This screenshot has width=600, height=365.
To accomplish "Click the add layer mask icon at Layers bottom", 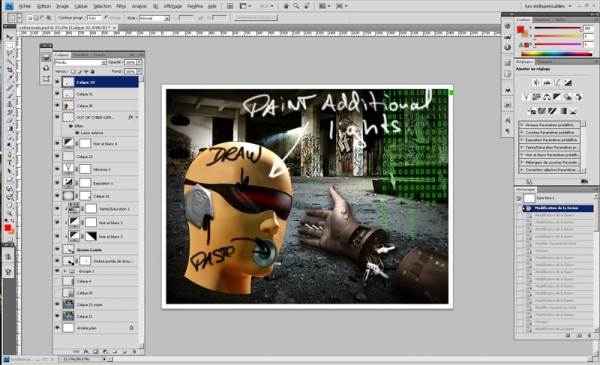I will click(x=96, y=351).
